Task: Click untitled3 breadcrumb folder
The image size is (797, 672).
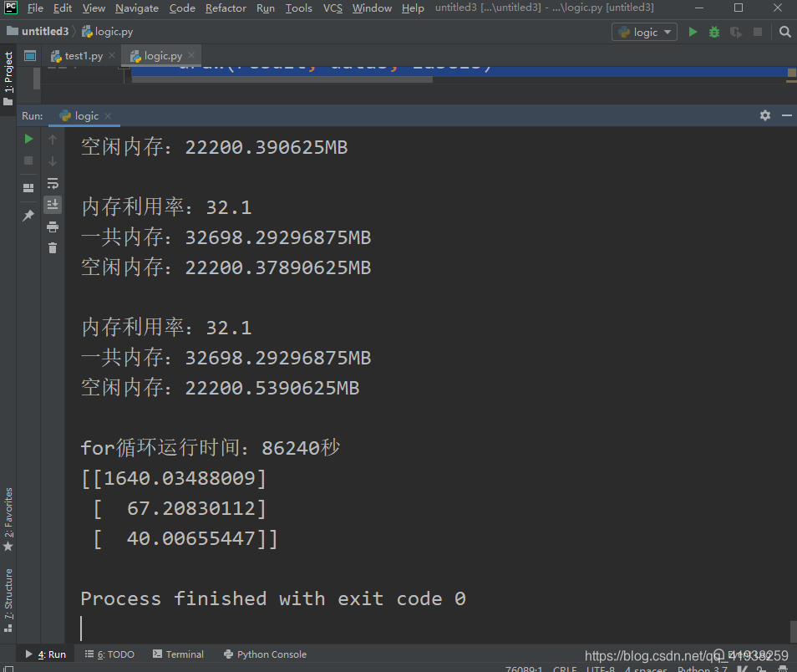Action: (x=38, y=32)
